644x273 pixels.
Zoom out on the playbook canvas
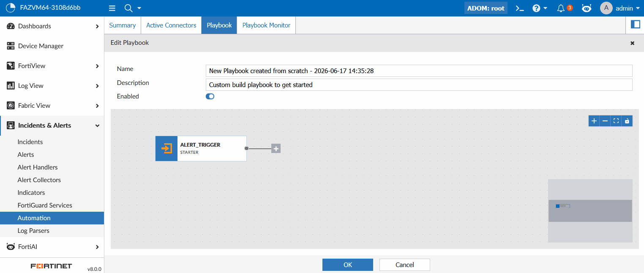click(605, 121)
